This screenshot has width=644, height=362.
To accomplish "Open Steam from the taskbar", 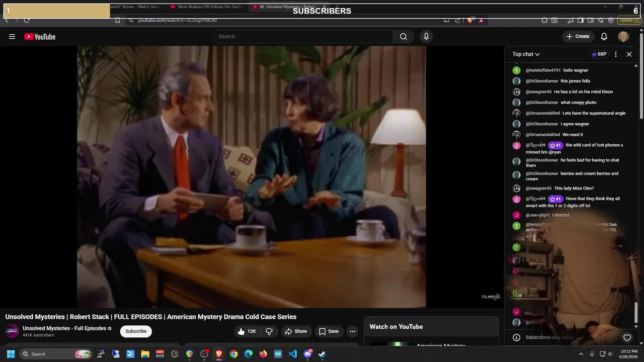I will (322, 354).
